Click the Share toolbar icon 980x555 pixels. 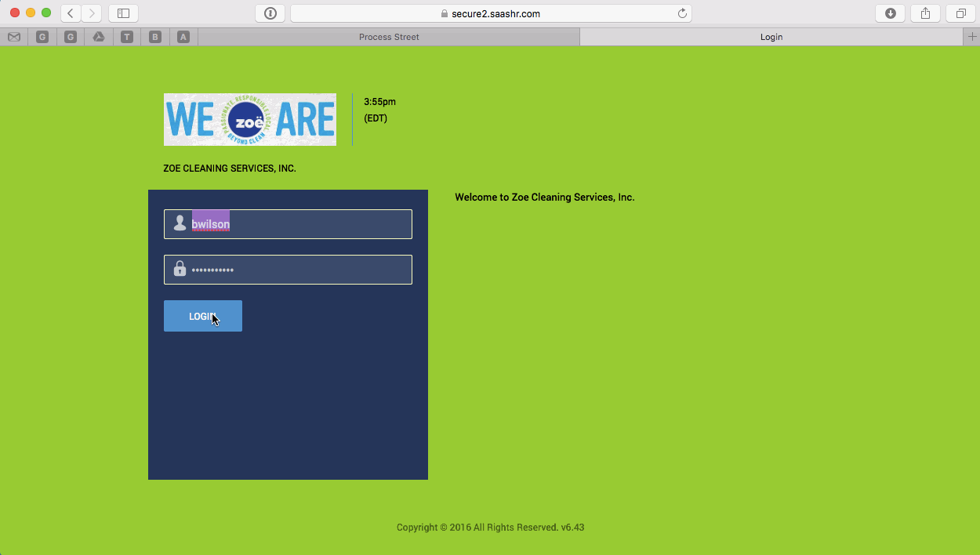925,13
